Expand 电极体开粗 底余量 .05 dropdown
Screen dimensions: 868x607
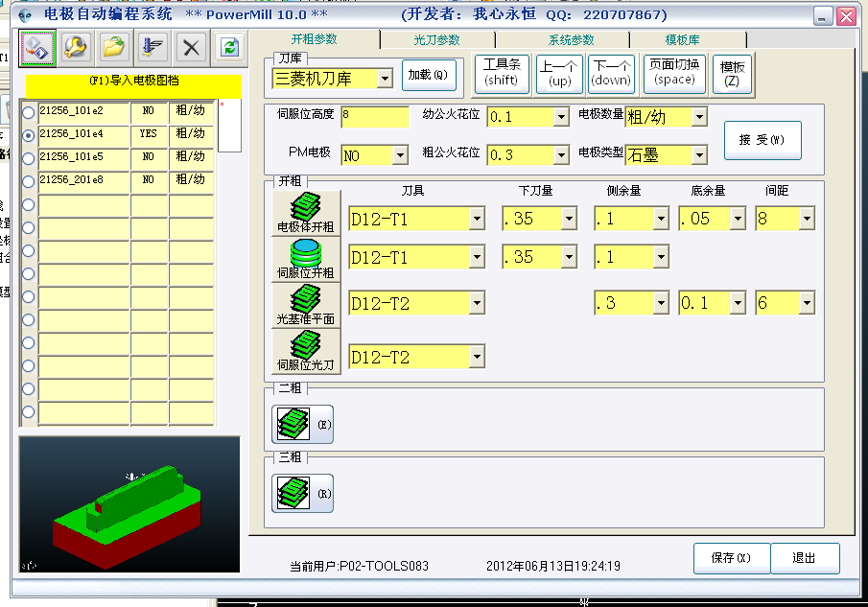(x=738, y=219)
